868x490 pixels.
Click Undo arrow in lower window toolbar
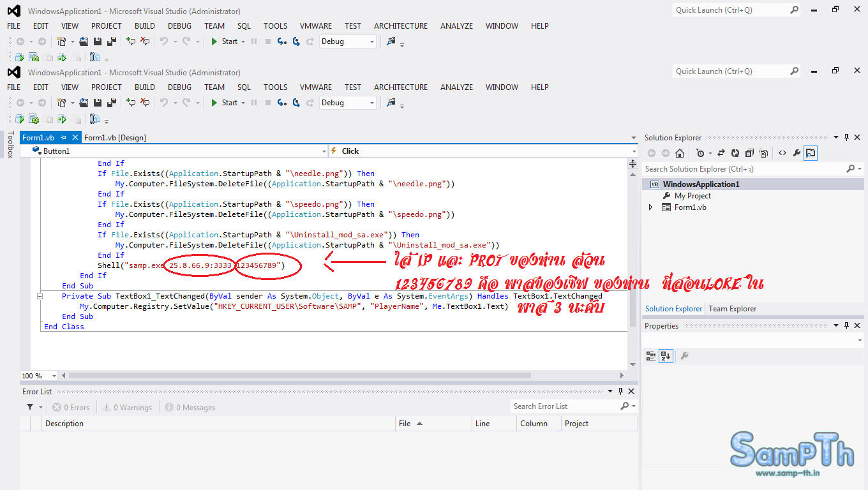(164, 103)
